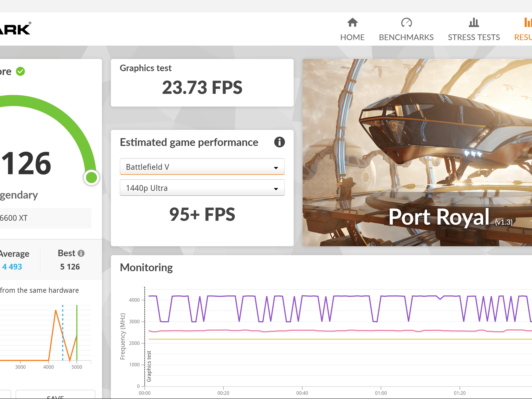Expand the 1440p Ultra resolution dropdown
This screenshot has width=532, height=399.
[202, 188]
